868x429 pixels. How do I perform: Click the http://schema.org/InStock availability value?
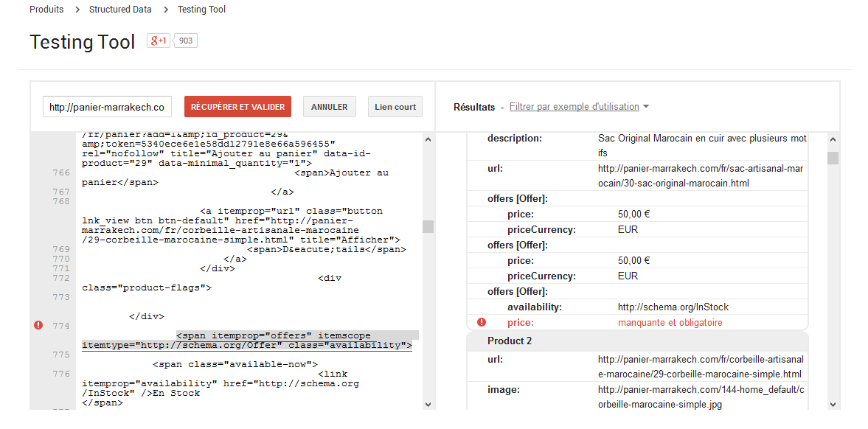[x=673, y=307]
